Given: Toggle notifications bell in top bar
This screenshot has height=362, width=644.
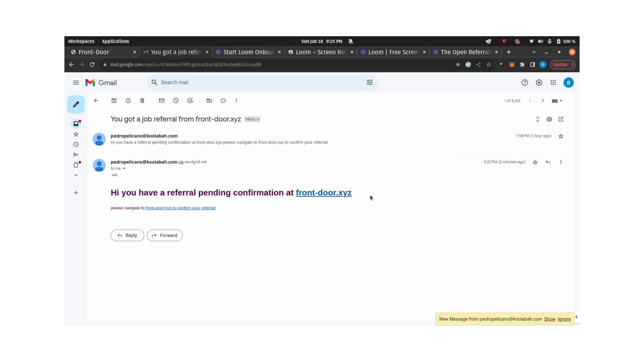Looking at the screenshot, I should click(351, 41).
